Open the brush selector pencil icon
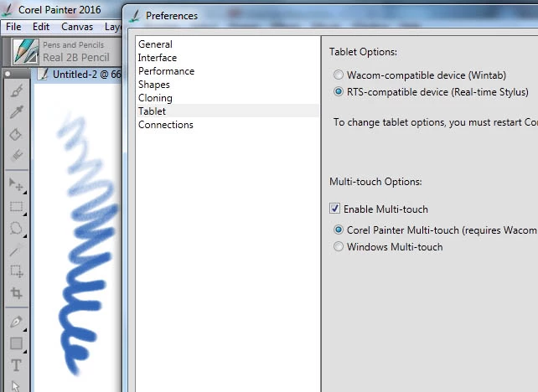This screenshot has height=392, width=538. click(25, 52)
